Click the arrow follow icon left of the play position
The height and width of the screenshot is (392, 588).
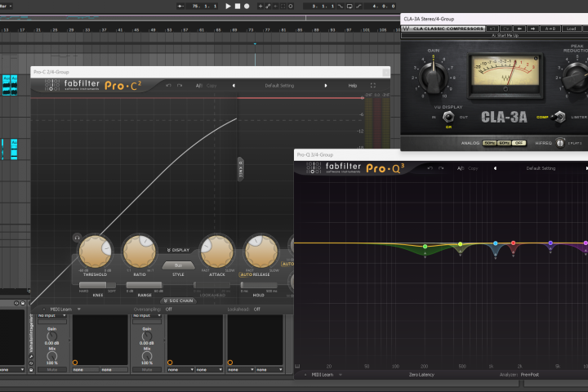coord(180,6)
